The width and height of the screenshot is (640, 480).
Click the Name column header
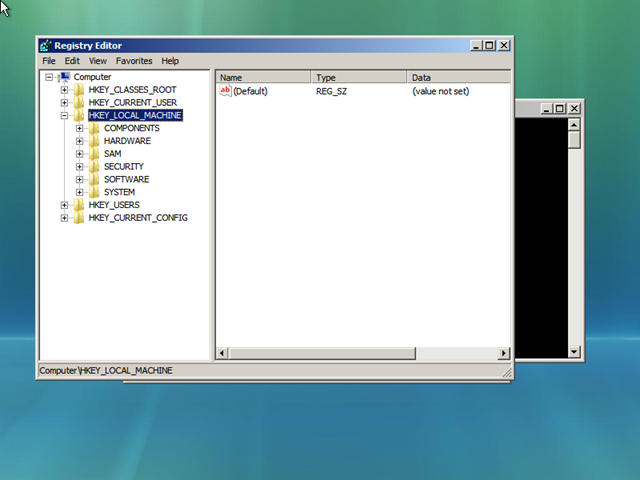click(263, 77)
